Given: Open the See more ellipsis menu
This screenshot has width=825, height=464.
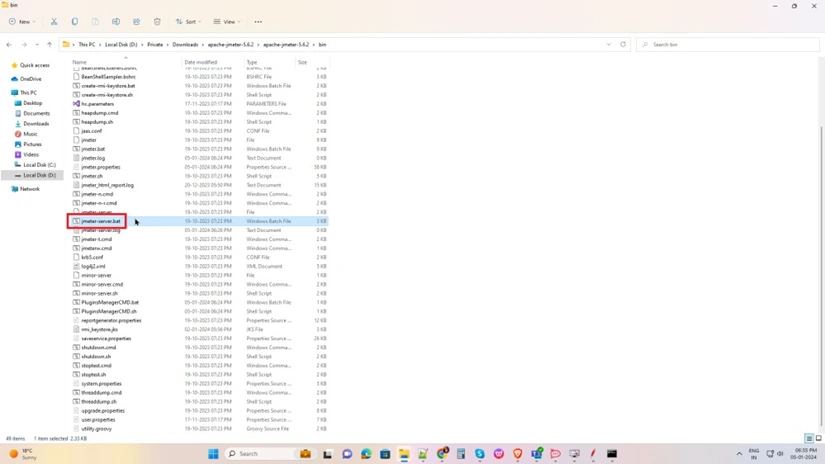Looking at the screenshot, I should point(258,21).
